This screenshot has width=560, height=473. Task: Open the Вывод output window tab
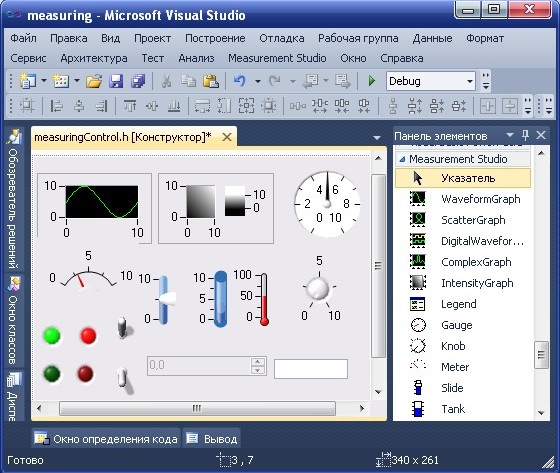tap(212, 438)
